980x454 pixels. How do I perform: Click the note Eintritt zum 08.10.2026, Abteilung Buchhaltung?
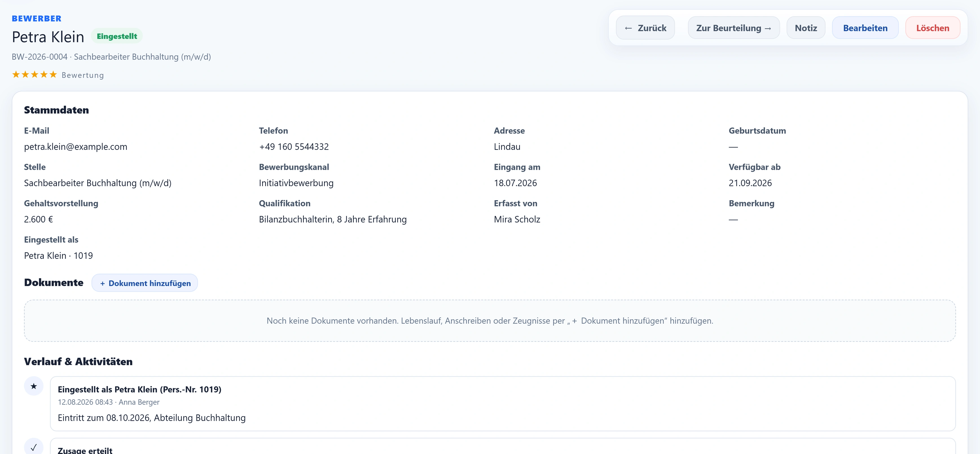152,418
